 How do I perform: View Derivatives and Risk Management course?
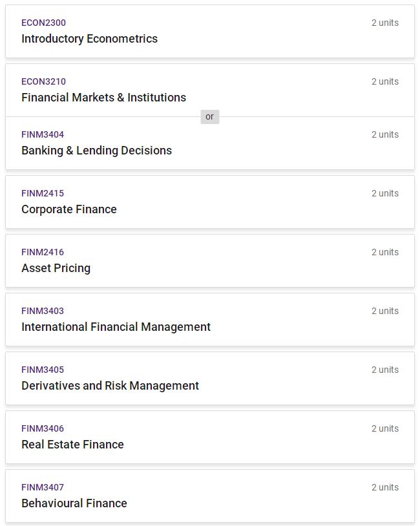110,386
